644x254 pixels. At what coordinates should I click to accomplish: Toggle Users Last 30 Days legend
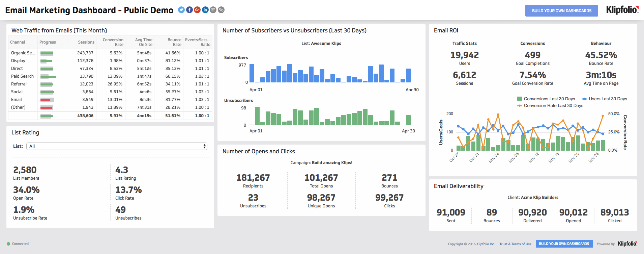pos(605,99)
